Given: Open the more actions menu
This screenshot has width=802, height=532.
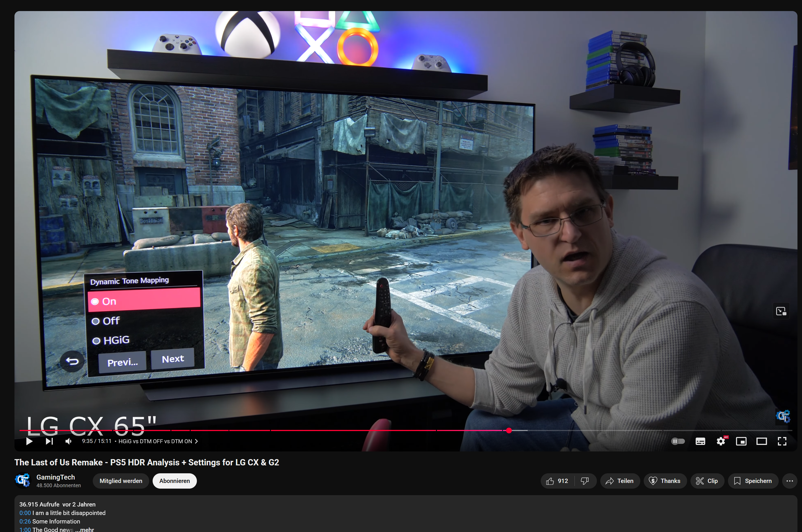Looking at the screenshot, I should click(790, 481).
